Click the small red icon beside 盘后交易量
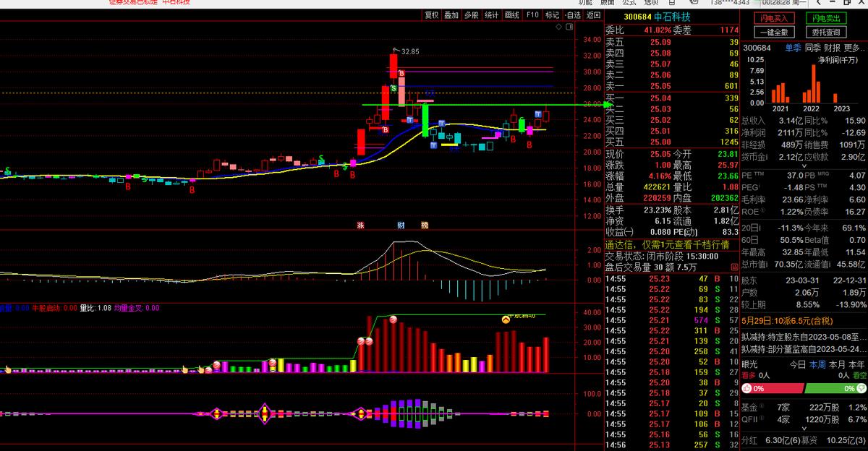The image size is (868, 451). tap(733, 267)
